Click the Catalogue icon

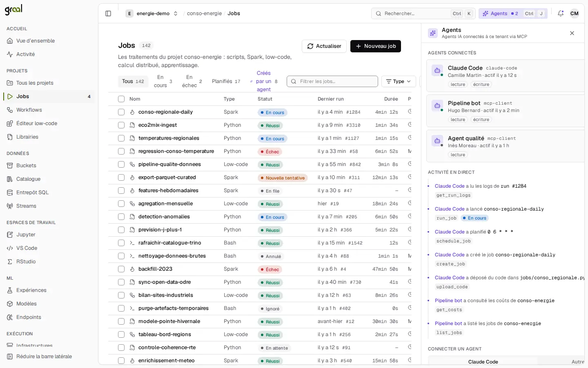coord(10,179)
